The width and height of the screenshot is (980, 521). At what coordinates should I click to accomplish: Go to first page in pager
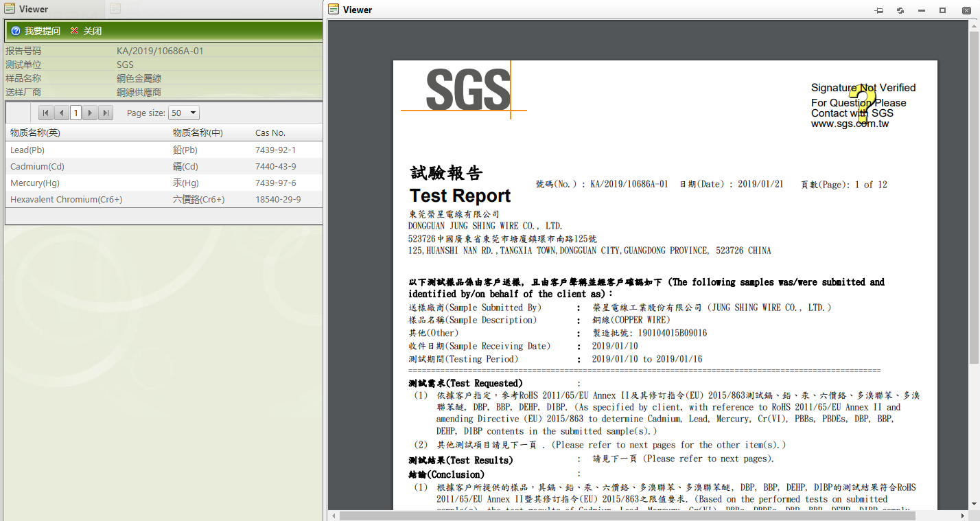tap(46, 113)
